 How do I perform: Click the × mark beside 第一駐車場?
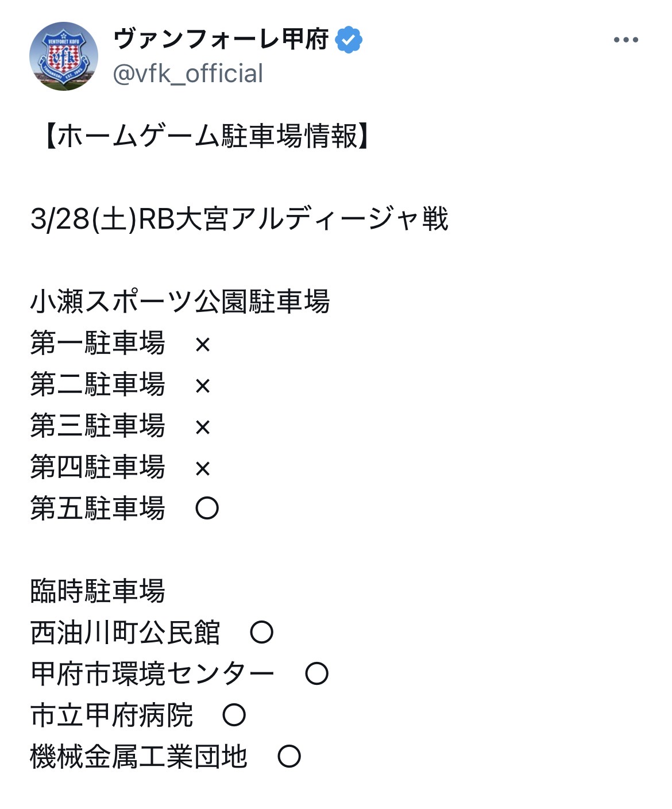point(203,345)
